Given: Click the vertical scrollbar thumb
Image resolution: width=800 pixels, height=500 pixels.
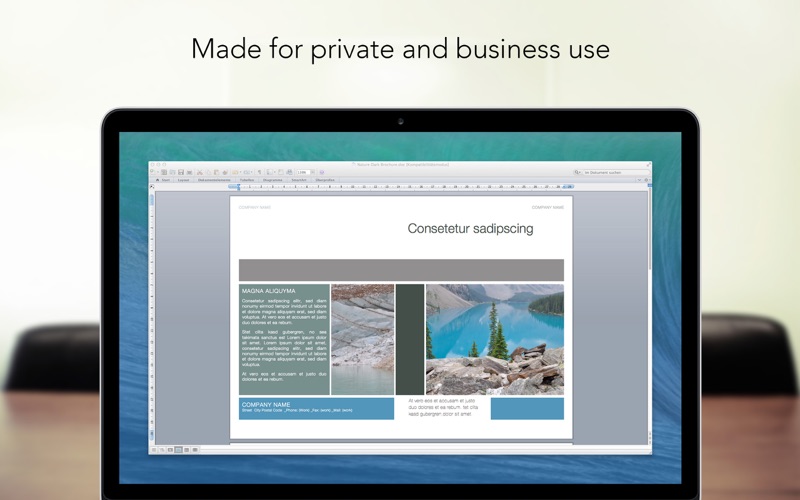Looking at the screenshot, I should coord(649,230).
